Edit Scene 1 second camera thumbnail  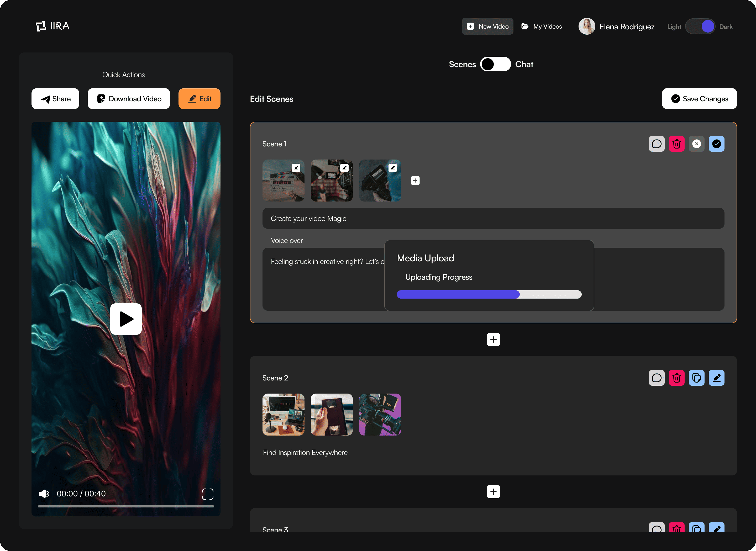point(344,168)
